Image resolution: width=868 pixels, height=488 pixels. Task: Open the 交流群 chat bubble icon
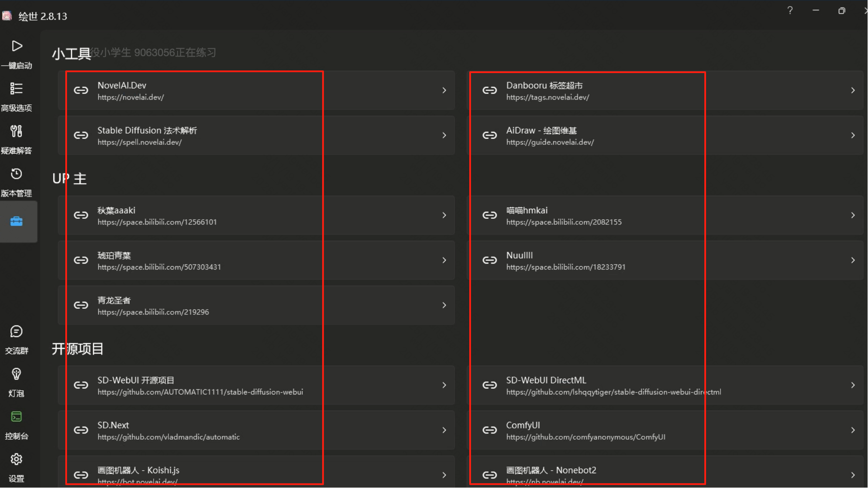(x=17, y=332)
